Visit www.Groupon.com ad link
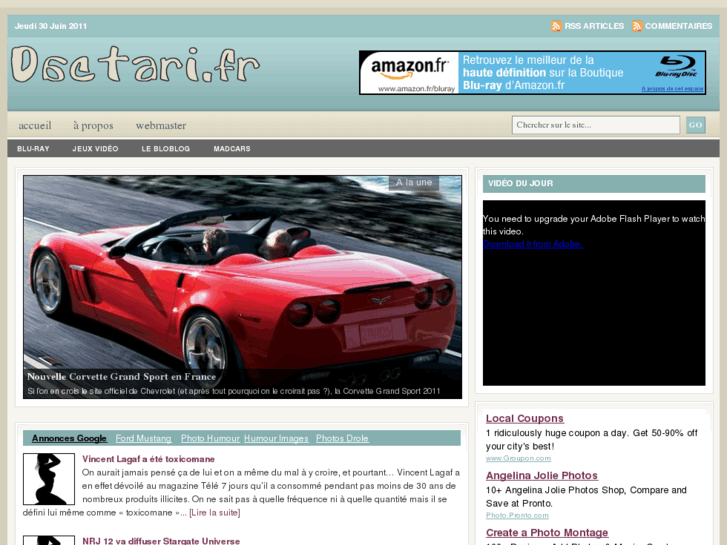Viewport: 727px width, 545px height. (518, 458)
